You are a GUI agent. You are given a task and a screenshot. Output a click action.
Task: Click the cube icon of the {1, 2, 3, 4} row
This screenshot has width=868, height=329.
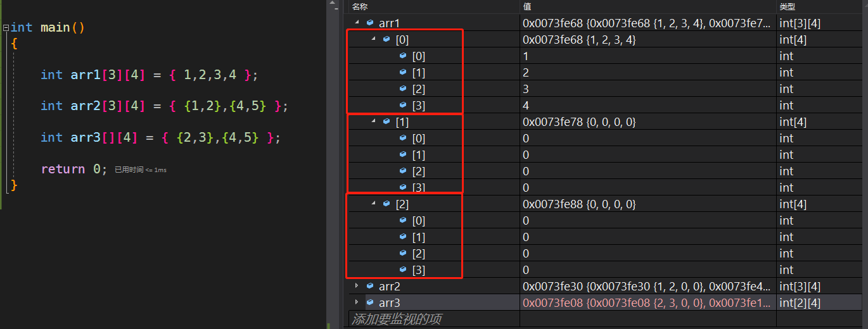pyautogui.click(x=386, y=39)
